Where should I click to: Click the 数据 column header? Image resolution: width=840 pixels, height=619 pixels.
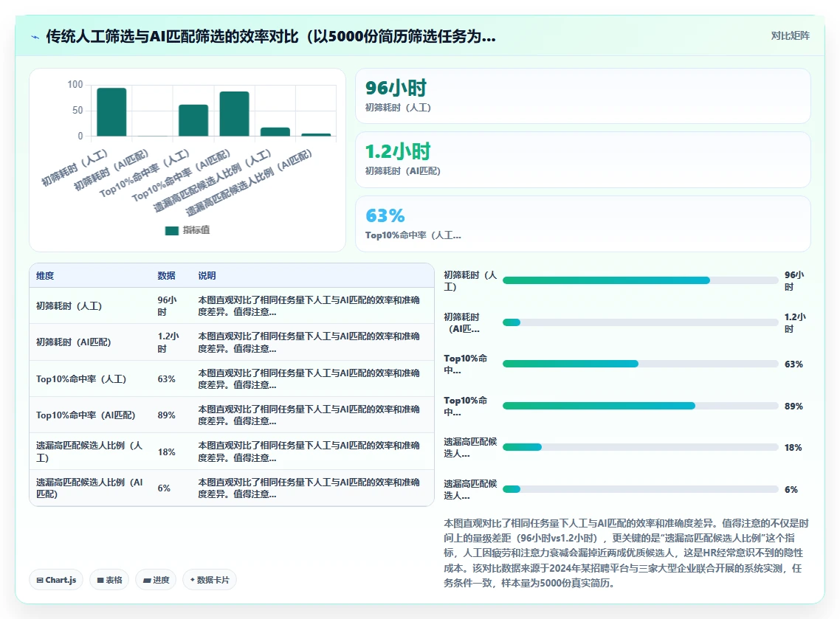pos(167,276)
